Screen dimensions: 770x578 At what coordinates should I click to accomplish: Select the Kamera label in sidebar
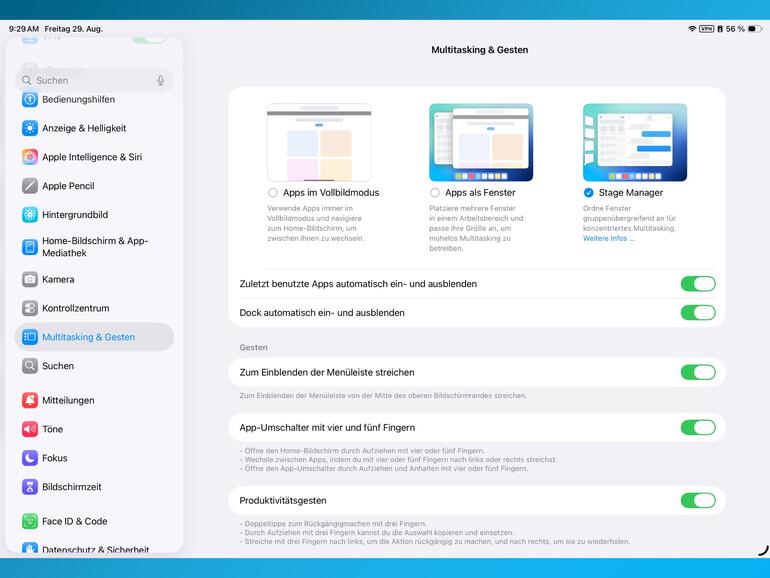58,279
